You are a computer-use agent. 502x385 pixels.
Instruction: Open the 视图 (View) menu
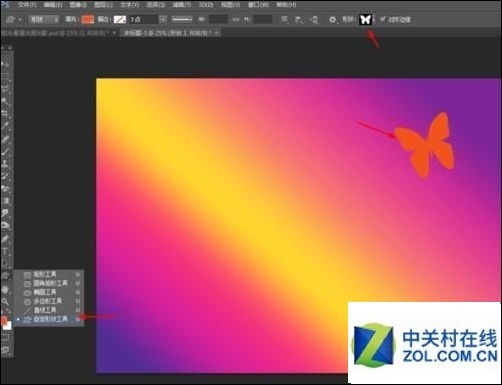click(230, 5)
